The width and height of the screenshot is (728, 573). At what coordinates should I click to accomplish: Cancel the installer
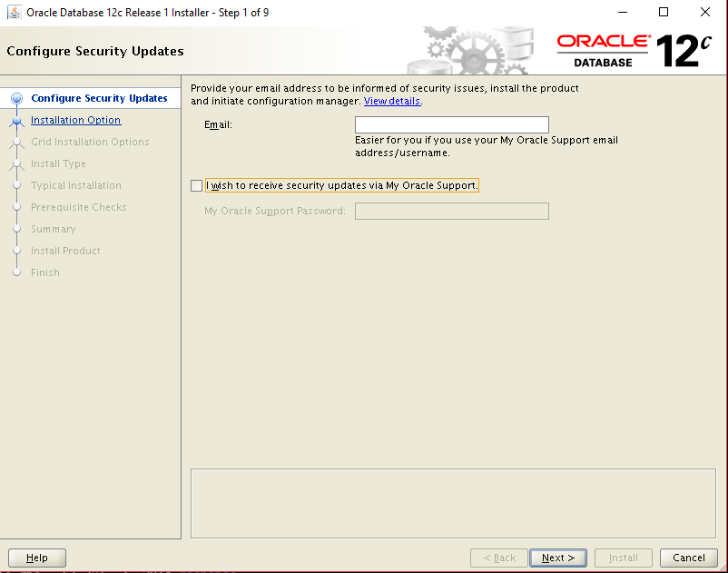[689, 558]
